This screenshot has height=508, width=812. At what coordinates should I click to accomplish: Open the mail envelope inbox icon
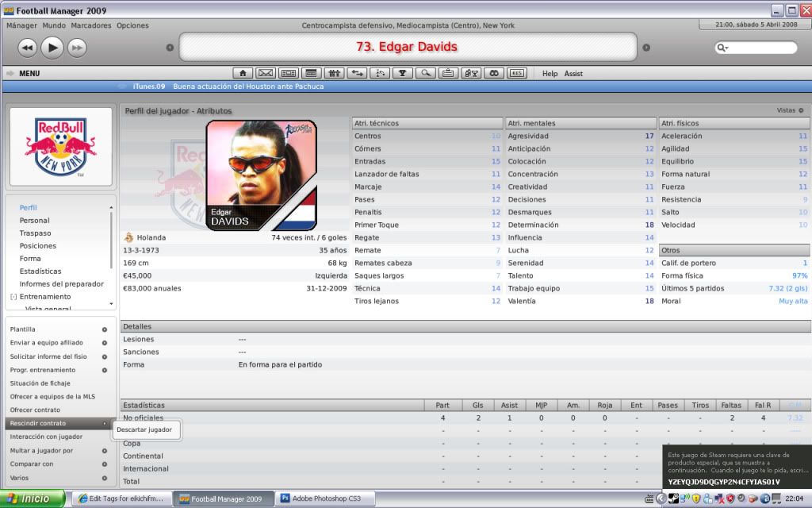[x=265, y=73]
